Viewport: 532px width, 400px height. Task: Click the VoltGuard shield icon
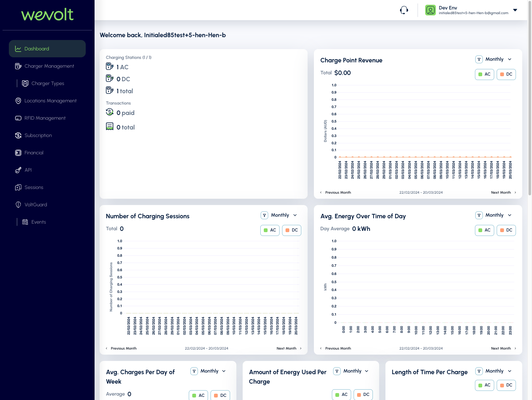18,205
